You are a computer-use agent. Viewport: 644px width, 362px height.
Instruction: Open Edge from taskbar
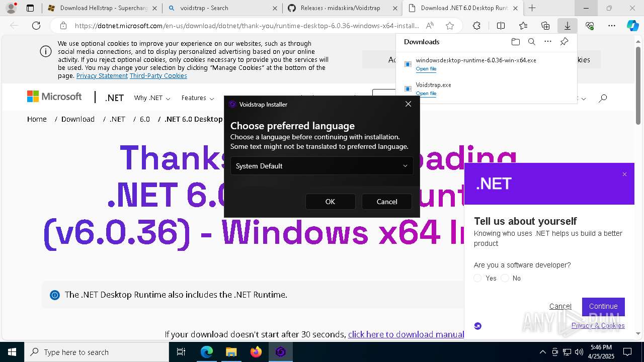click(207, 352)
